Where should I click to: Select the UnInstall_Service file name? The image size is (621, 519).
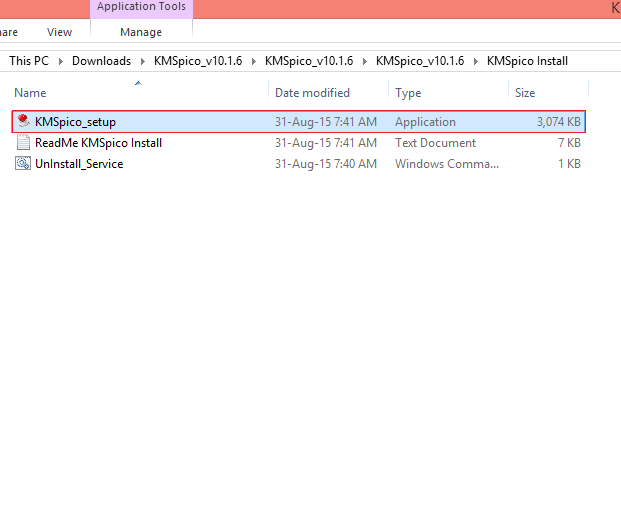[x=79, y=164]
